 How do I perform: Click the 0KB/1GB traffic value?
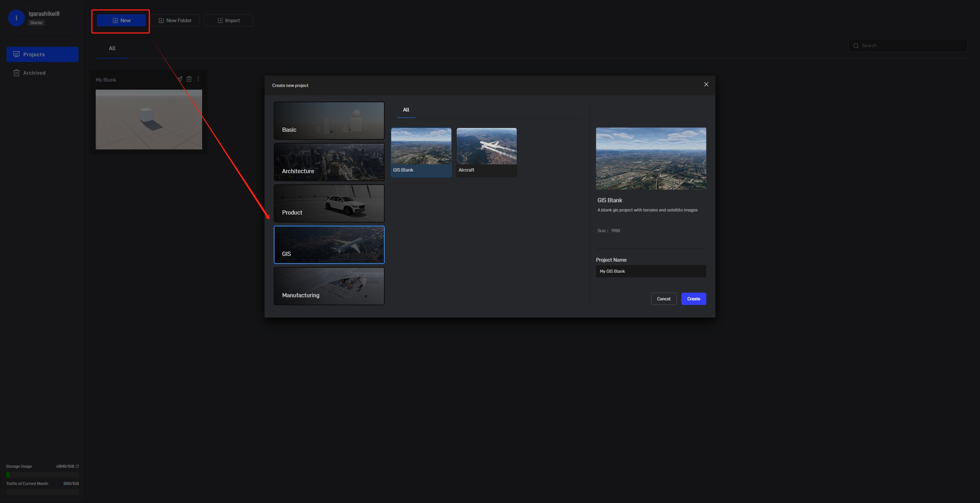click(71, 483)
